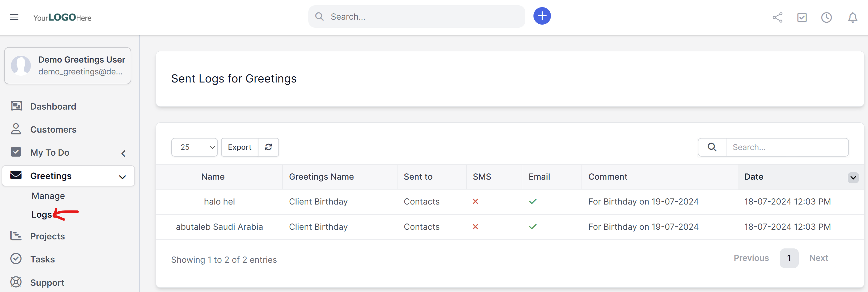868x292 pixels.
Task: Select Manage under Greetings
Action: 48,196
